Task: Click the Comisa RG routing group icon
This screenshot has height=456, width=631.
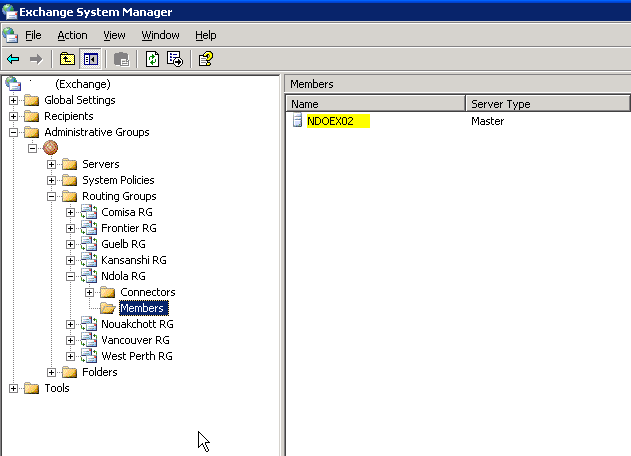Action: coord(89,212)
